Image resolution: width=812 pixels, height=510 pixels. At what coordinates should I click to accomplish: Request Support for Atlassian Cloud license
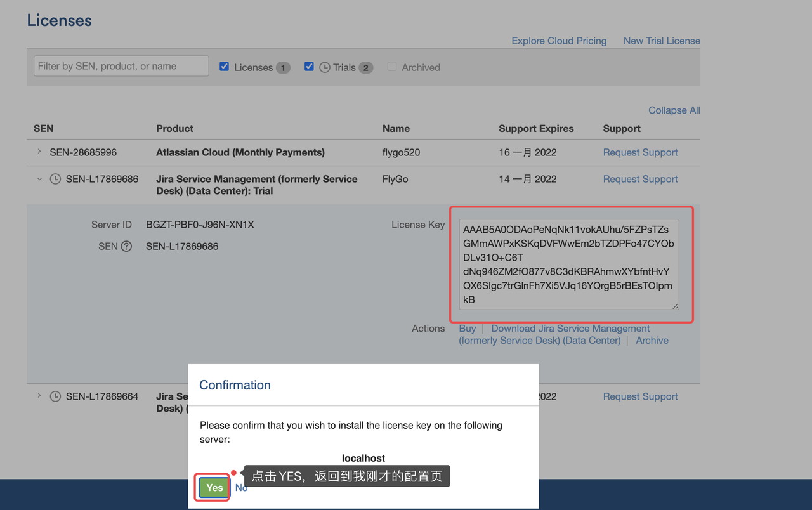coord(640,152)
